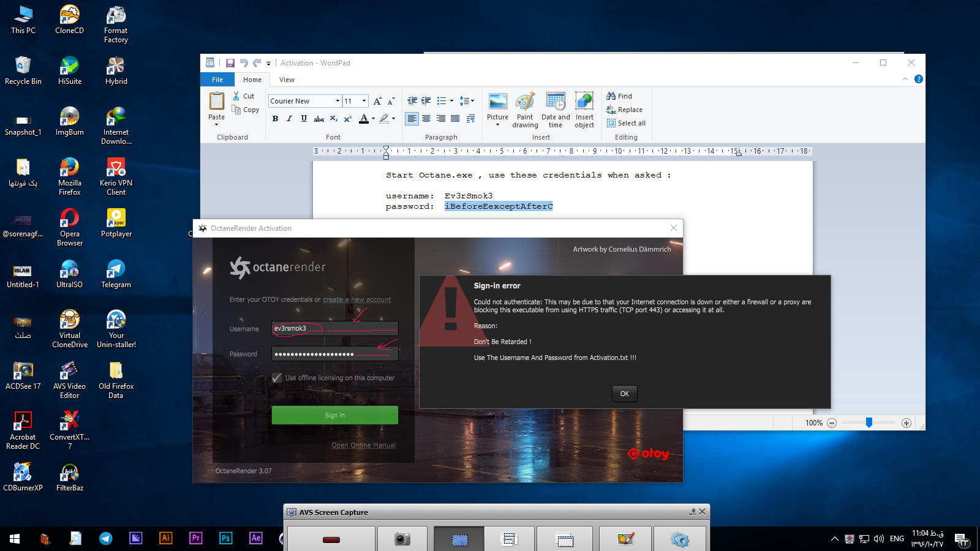
Task: Click Cut in the Clipboard group
Action: (243, 96)
